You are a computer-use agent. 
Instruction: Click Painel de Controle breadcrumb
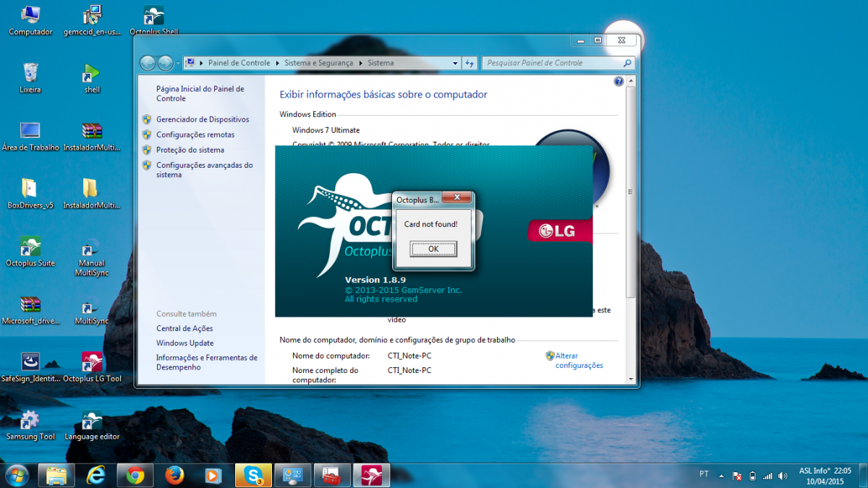click(x=239, y=63)
